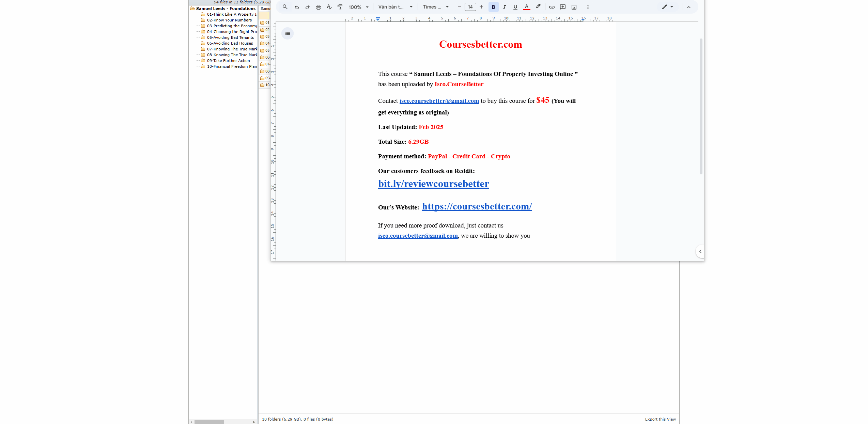Click the spell check icon
The height and width of the screenshot is (424, 868).
point(329,7)
